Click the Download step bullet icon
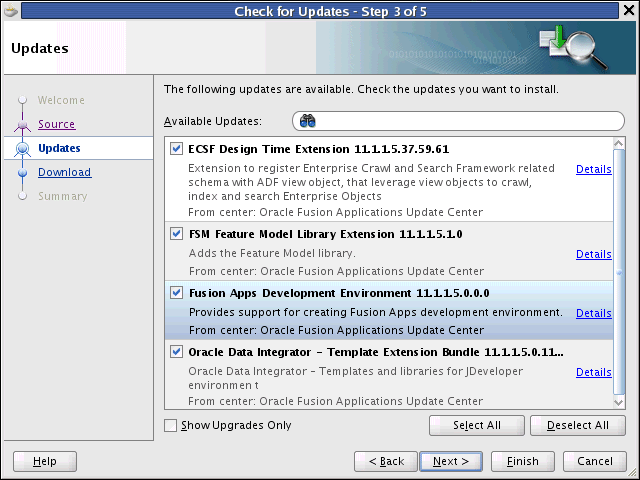 [22, 173]
